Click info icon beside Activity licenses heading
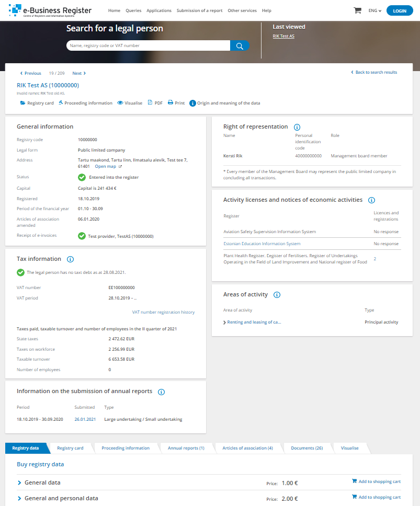 [371, 200]
